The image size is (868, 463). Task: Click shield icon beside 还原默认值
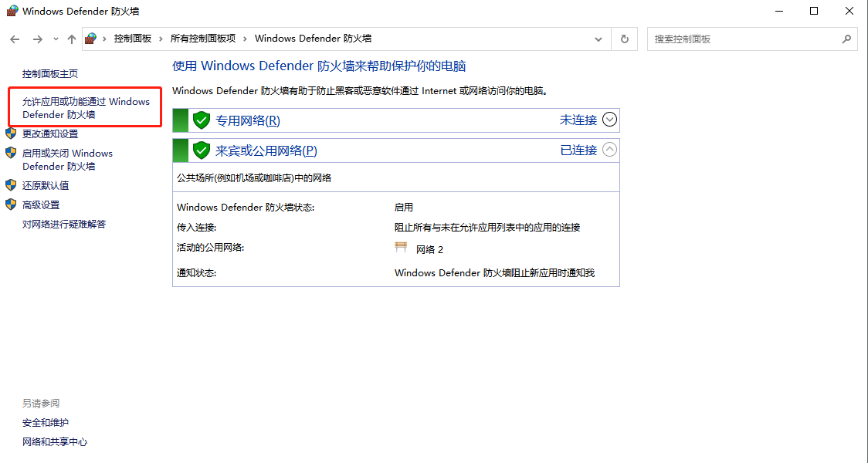tap(11, 184)
